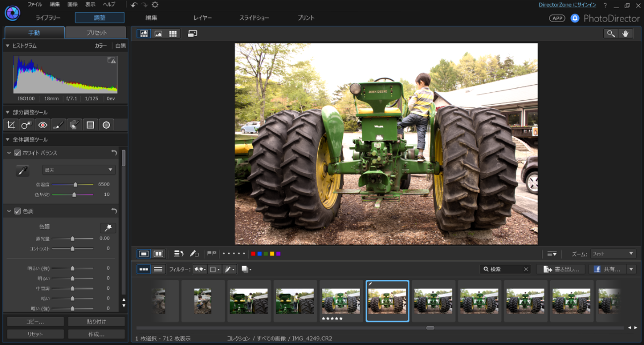Select the crop and straighten tool
Screen dimensions: 644x345
click(11, 125)
